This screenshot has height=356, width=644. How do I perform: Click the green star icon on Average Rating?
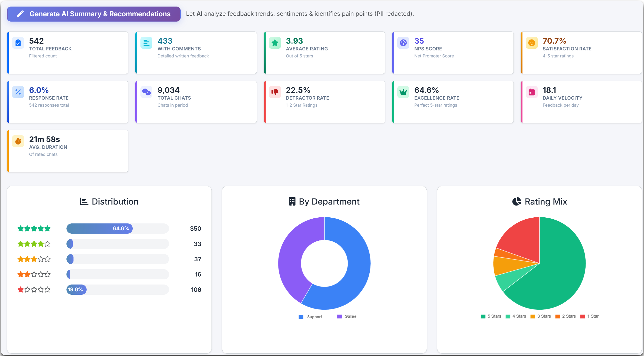(x=275, y=43)
